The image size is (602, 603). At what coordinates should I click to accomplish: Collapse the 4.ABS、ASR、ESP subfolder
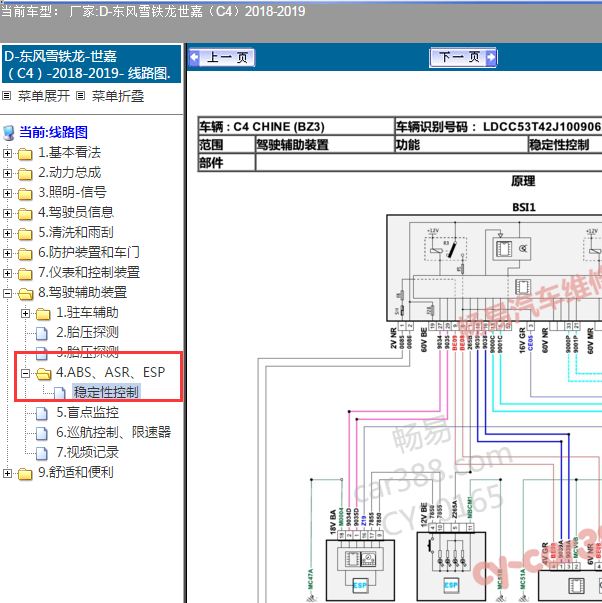pos(25,373)
